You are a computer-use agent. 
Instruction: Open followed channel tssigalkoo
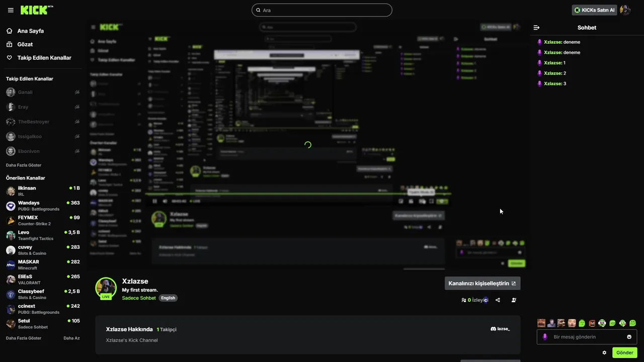click(42, 136)
